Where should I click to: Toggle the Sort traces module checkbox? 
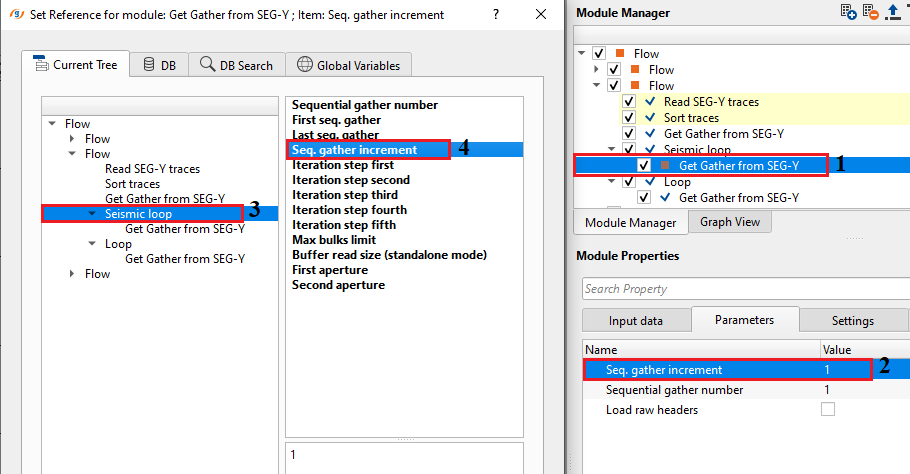coord(629,118)
